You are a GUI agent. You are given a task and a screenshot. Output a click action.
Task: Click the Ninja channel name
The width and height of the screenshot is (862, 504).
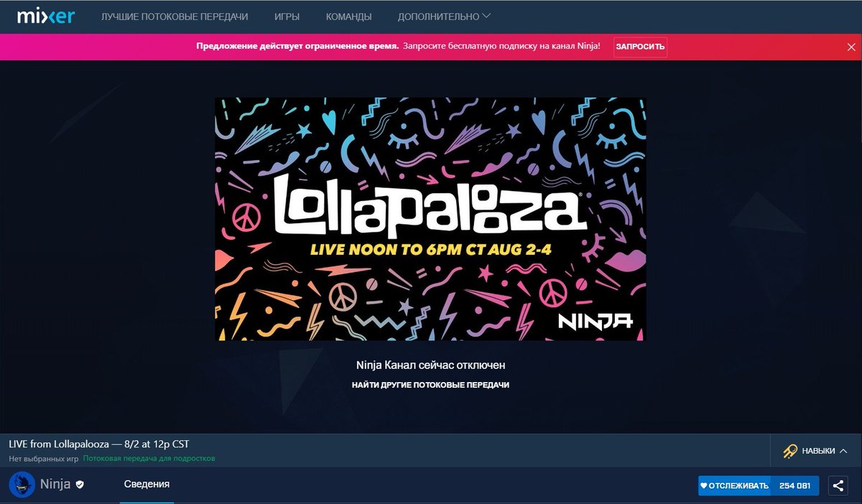click(55, 485)
